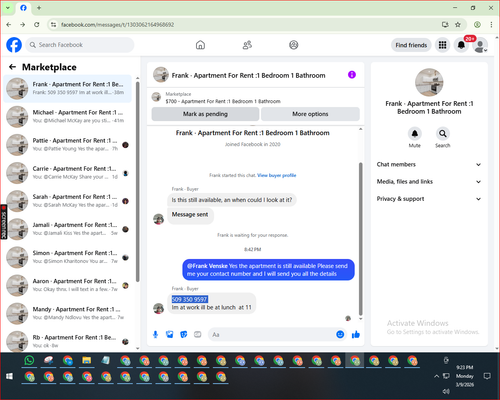Viewport: 500px width, 400px height.
Task: Open the Chrome three-dot menu
Action: [491, 25]
